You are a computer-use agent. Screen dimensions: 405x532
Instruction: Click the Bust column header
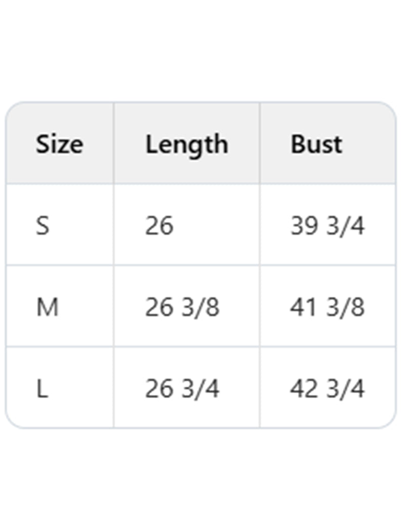click(316, 144)
